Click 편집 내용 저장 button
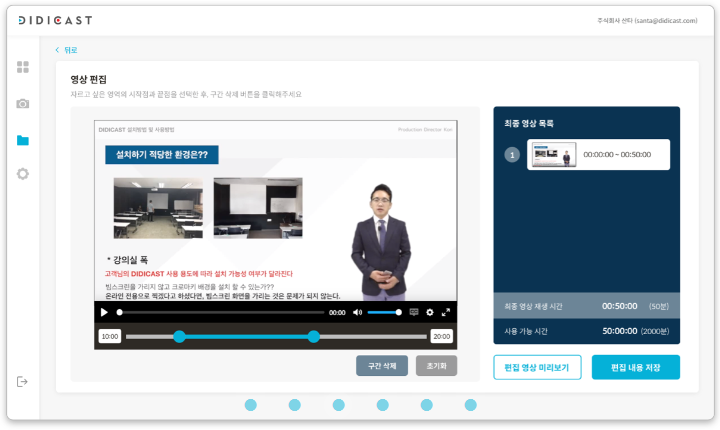The height and width of the screenshot is (430, 720). [636, 367]
